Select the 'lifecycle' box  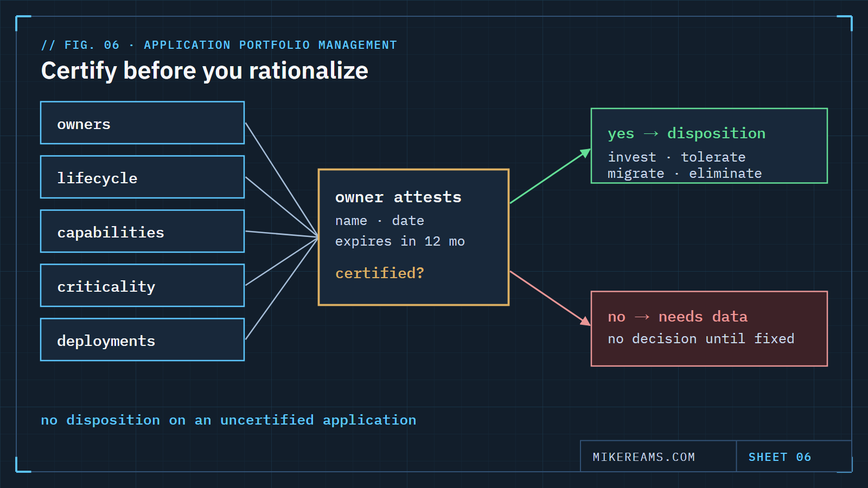142,177
